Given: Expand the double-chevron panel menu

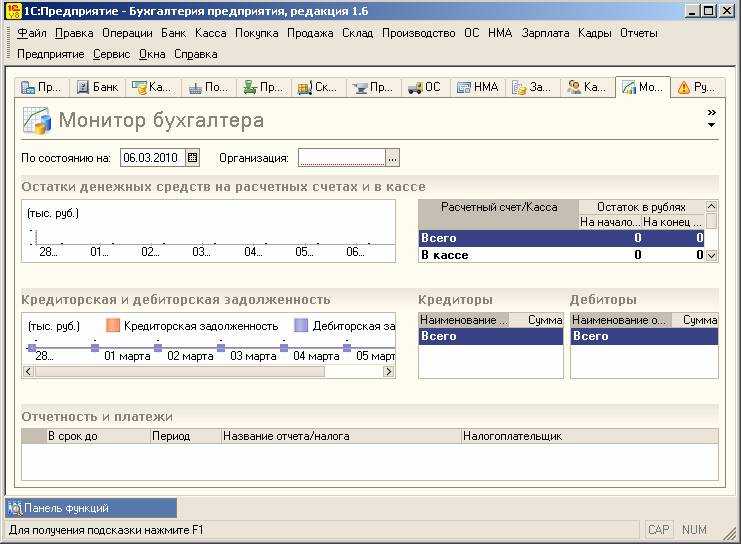Looking at the screenshot, I should (x=711, y=112).
